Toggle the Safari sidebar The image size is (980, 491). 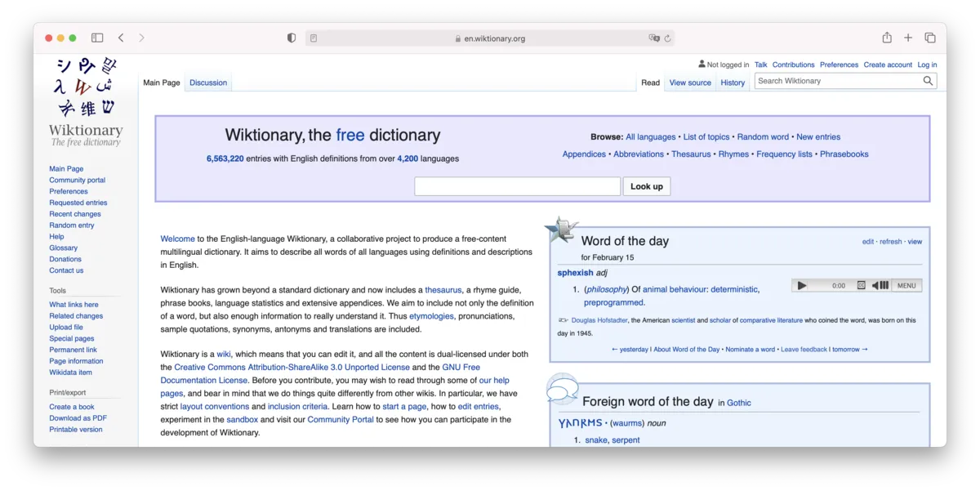click(x=97, y=38)
